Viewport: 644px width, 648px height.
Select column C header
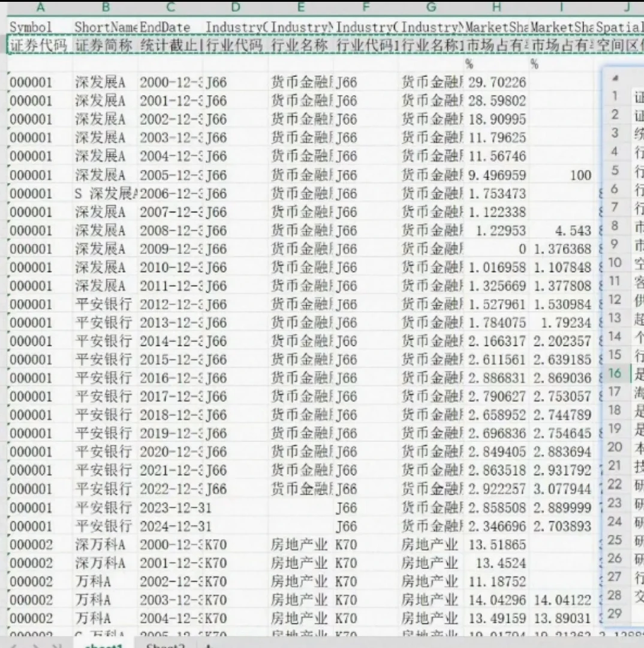(x=170, y=7)
